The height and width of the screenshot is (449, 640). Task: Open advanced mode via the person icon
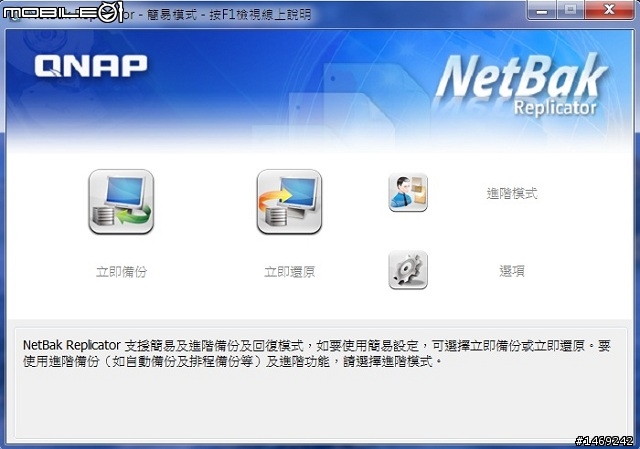tap(408, 192)
